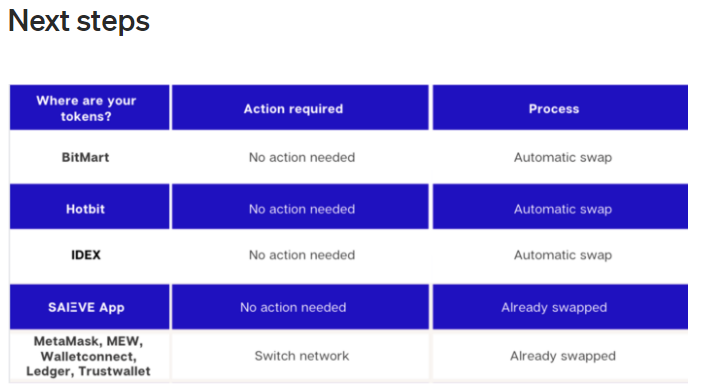Select the BitMart row label
The image size is (717, 391).
coord(86,157)
